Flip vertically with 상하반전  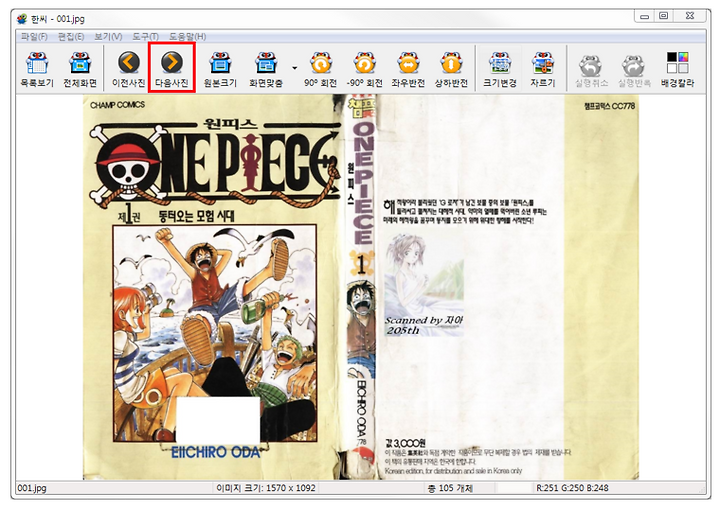[x=451, y=69]
